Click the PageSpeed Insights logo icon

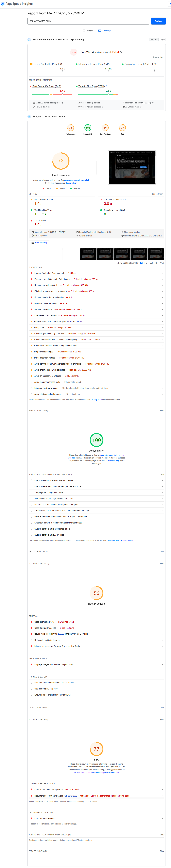click(x=3, y=4)
